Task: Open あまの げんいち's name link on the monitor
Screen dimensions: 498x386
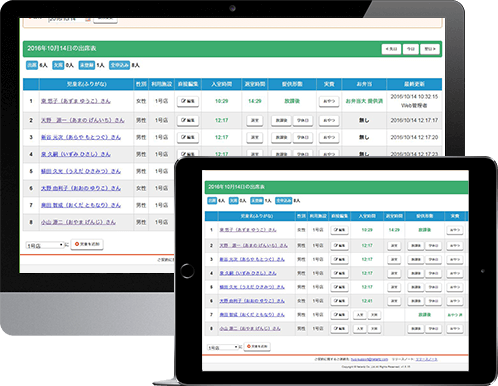Action: click(x=83, y=120)
